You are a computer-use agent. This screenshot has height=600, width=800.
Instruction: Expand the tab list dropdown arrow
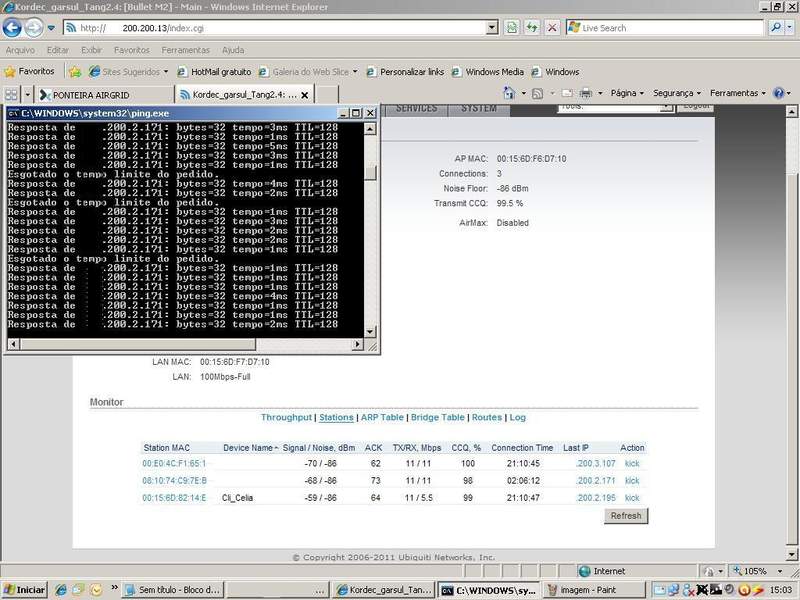click(28, 94)
